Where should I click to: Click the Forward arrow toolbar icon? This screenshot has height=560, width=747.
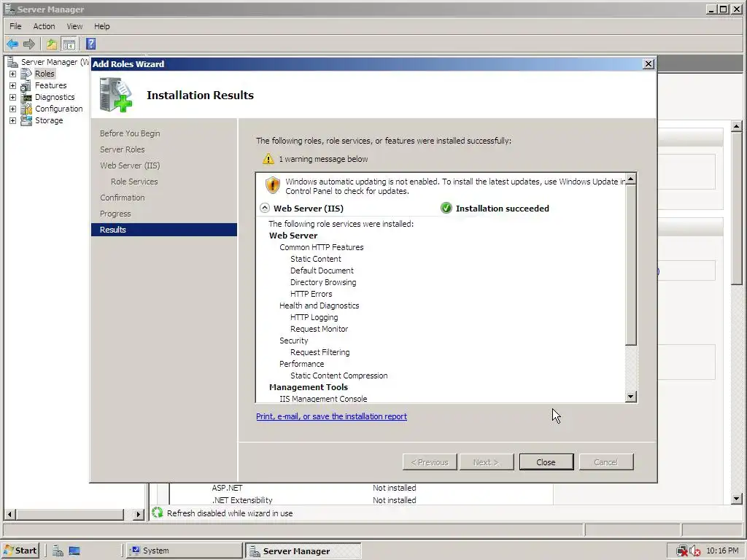tap(29, 44)
